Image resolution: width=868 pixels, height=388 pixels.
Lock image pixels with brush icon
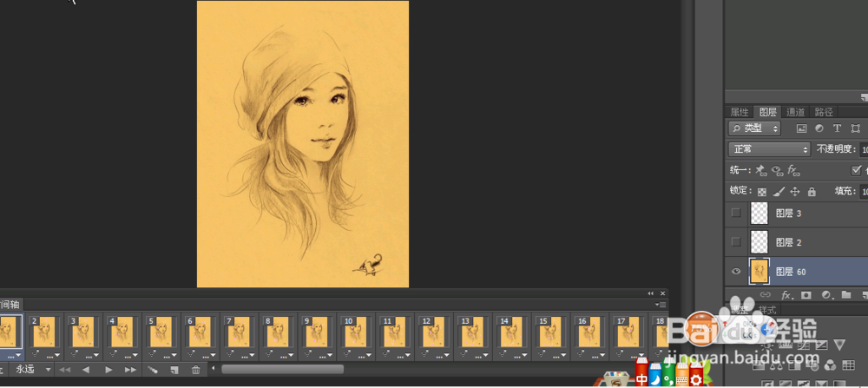[779, 192]
